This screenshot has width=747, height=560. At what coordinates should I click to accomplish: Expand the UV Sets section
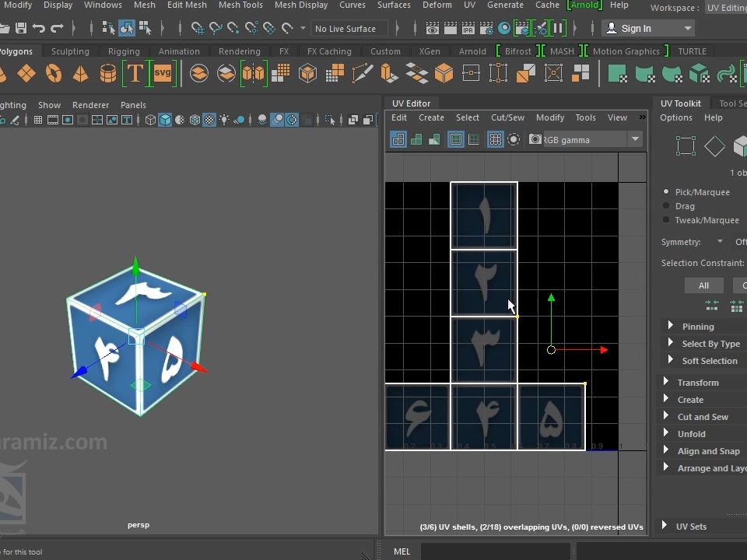(x=665, y=526)
